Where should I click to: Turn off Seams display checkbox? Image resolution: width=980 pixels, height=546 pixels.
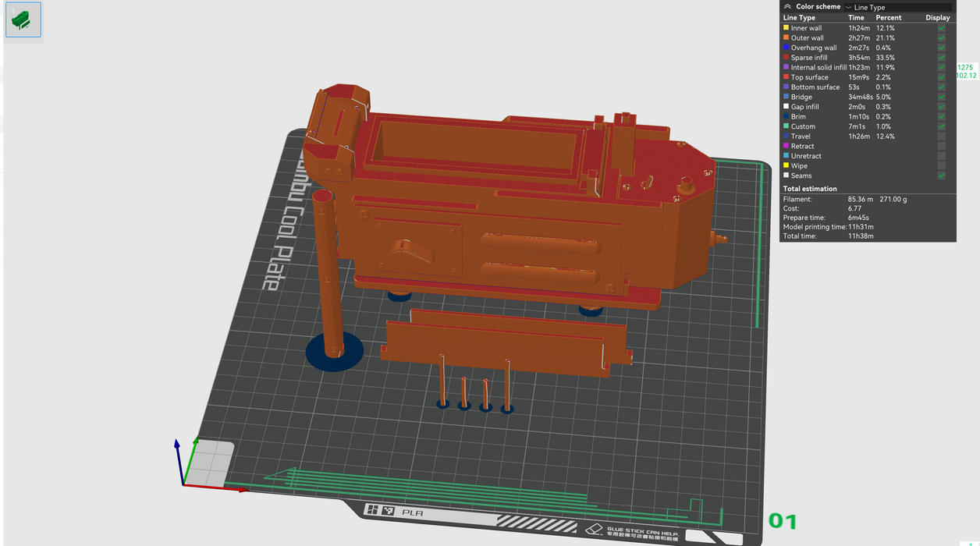coord(941,175)
